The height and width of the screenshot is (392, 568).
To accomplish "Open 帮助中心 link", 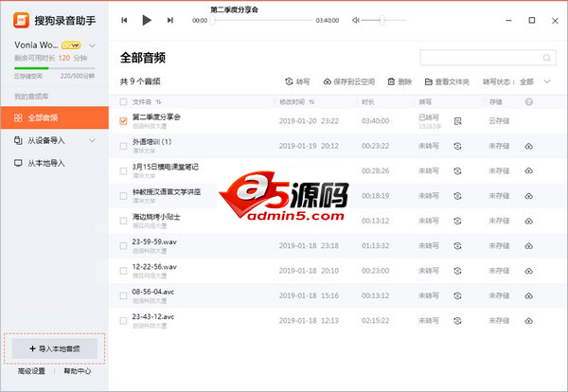I will click(78, 371).
